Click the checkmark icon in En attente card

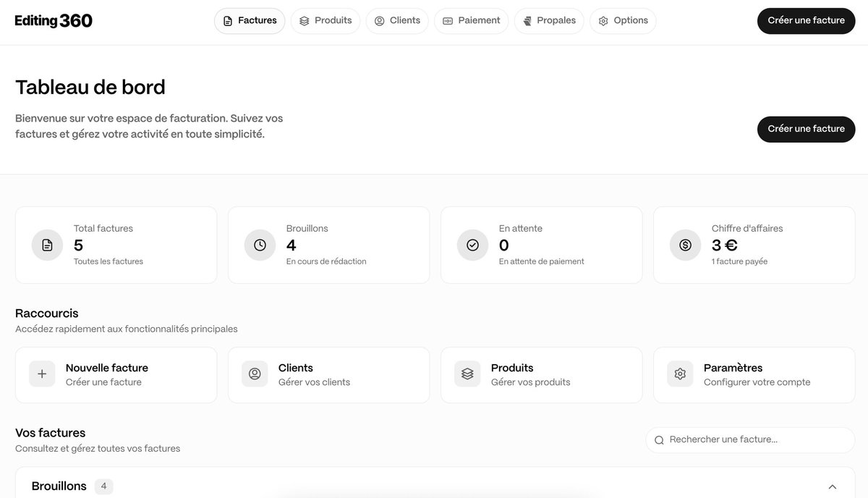coord(473,245)
